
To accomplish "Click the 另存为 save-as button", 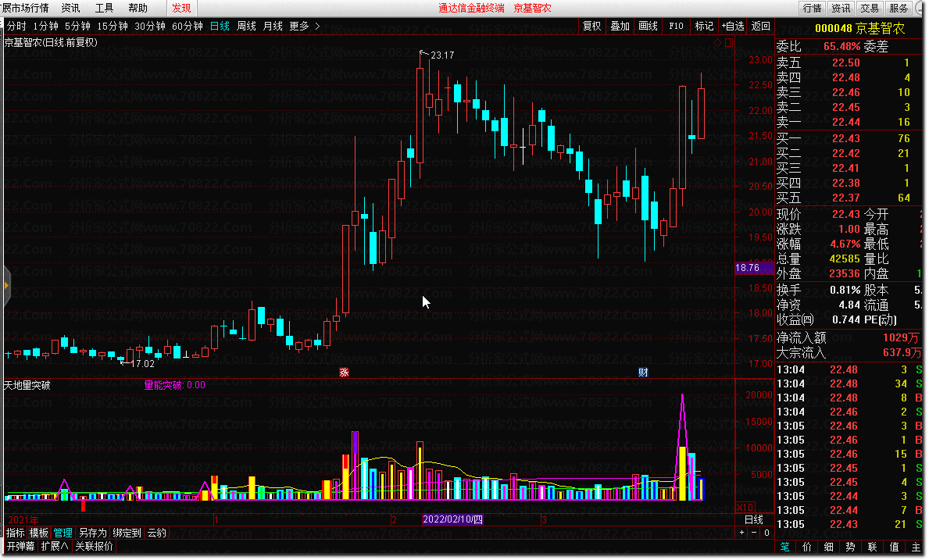I will (x=92, y=533).
